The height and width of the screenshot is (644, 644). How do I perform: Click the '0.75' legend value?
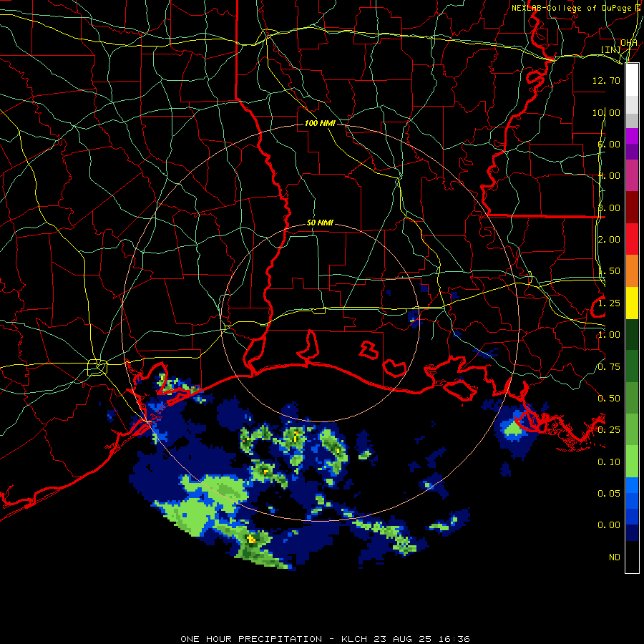point(609,367)
